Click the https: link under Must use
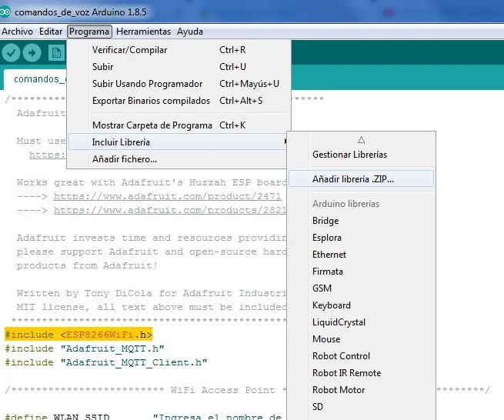Screen dimensions: 504x420 click(47, 155)
